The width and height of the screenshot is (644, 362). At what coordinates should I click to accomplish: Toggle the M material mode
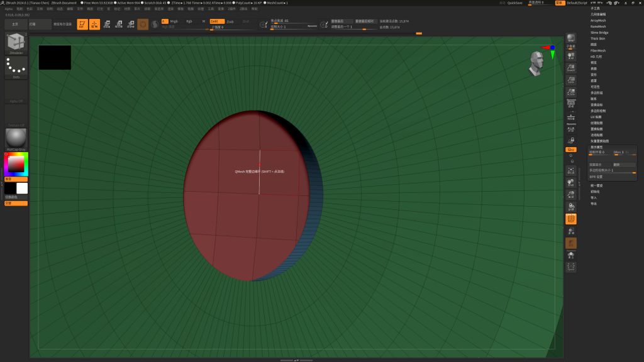coord(203,21)
